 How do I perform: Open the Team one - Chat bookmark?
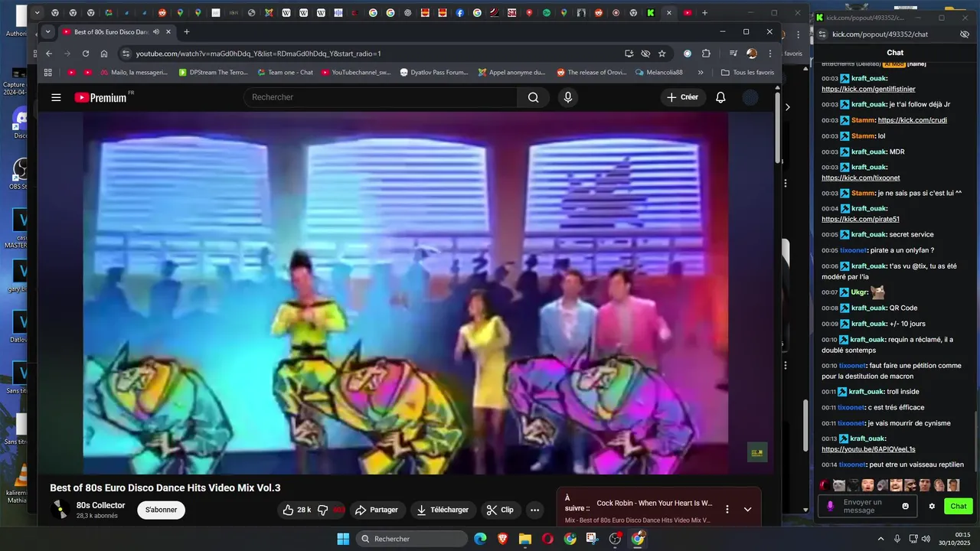[x=285, y=73]
